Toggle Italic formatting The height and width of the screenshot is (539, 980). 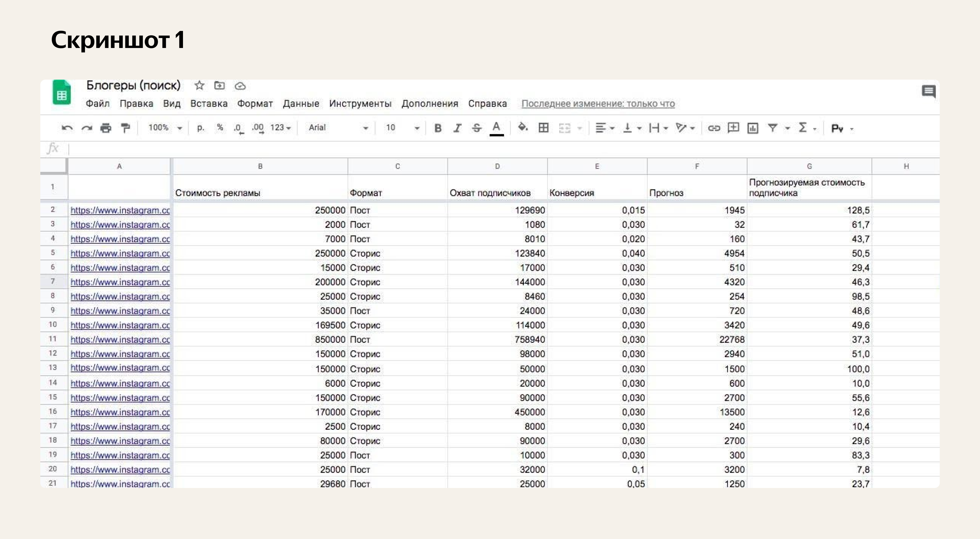coord(457,128)
